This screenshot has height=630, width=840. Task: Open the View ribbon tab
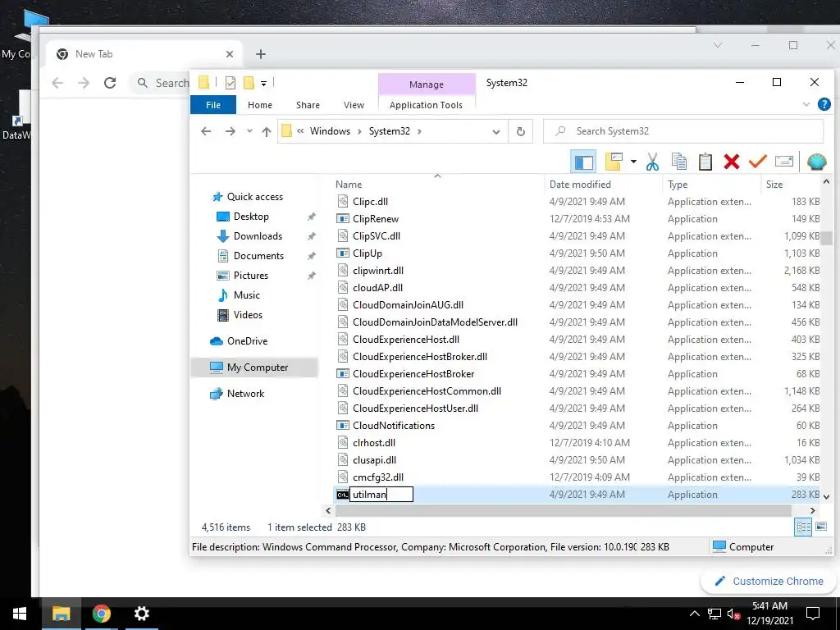pos(354,105)
